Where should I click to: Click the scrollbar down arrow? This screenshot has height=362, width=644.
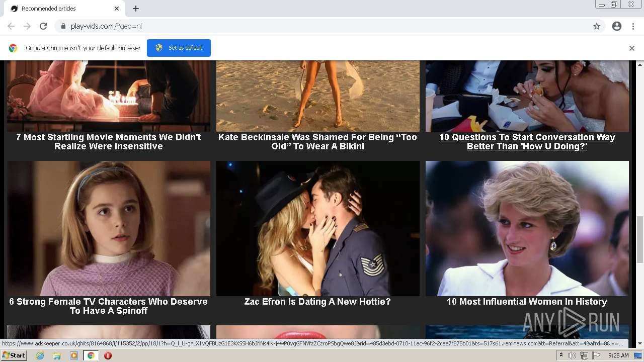coord(640,344)
